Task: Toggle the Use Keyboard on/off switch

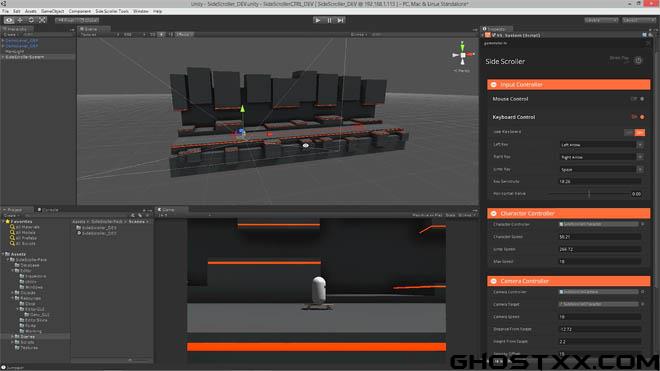Action: pyautogui.click(x=634, y=132)
